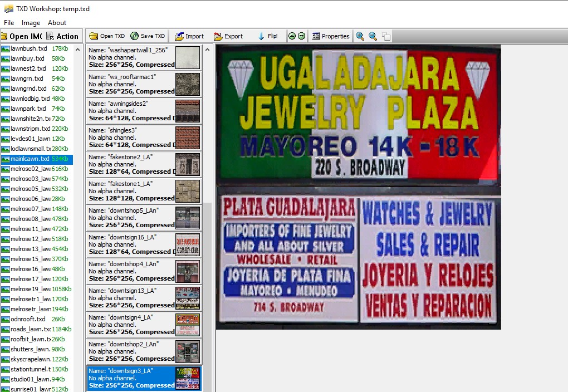Open texture Properties

pos(331,36)
